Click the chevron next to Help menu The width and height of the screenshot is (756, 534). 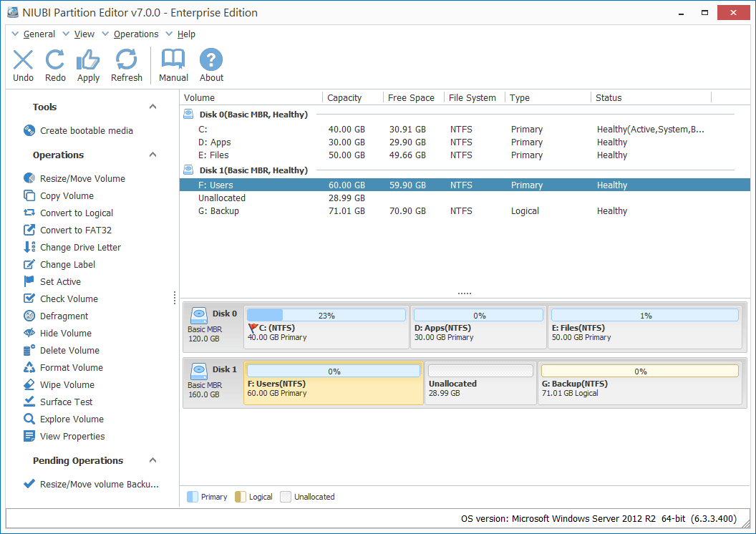point(169,34)
